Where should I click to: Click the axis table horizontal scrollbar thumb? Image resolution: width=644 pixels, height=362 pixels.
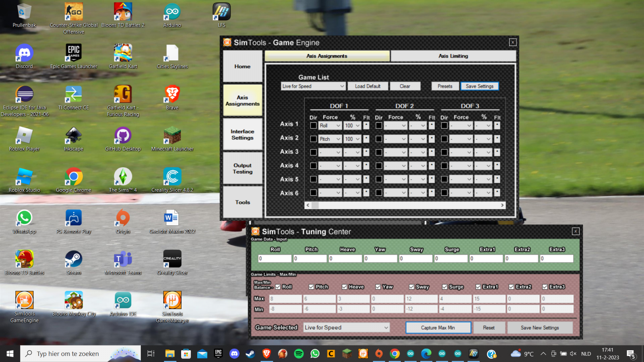click(315, 205)
